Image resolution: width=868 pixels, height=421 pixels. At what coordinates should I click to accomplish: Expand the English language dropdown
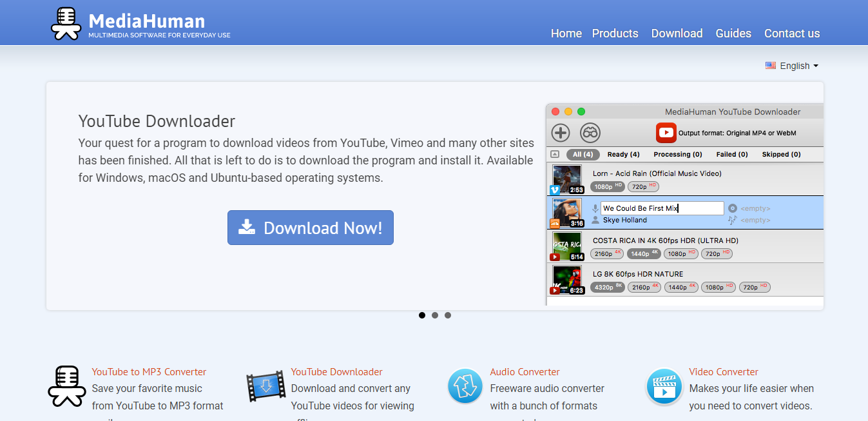point(799,66)
